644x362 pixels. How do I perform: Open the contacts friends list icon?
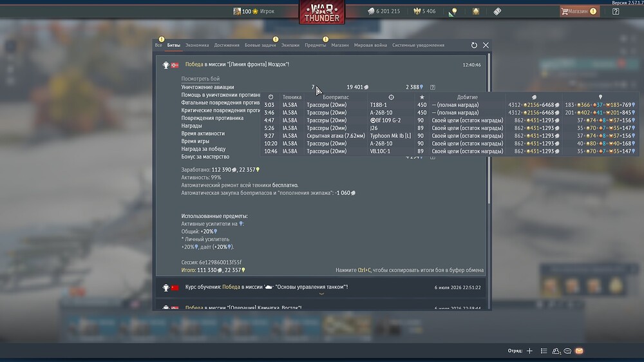(x=556, y=351)
